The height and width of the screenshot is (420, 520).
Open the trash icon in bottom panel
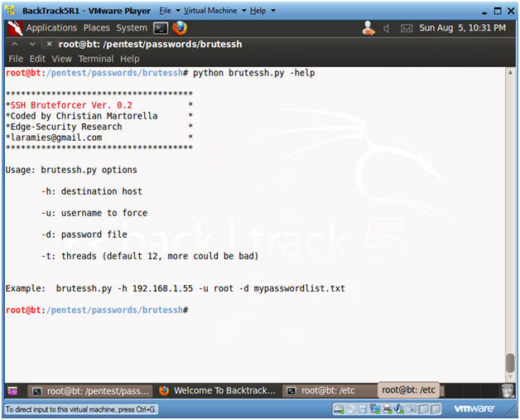pyautogui.click(x=508, y=391)
